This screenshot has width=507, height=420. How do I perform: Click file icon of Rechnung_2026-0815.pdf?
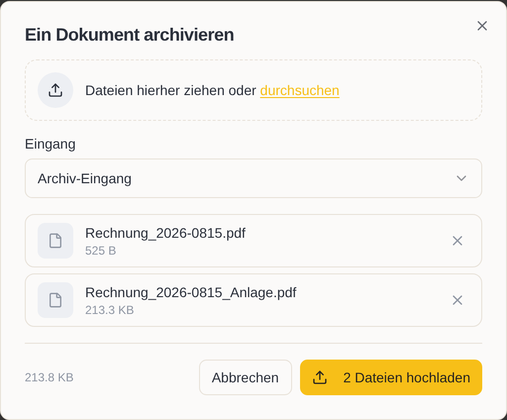tap(55, 241)
